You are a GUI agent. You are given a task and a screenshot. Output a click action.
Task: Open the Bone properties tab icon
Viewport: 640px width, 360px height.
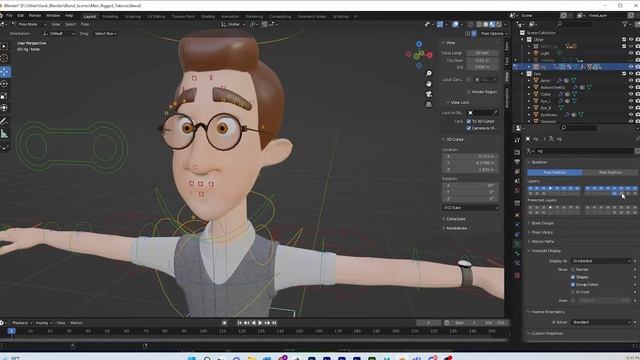pyautogui.click(x=517, y=254)
